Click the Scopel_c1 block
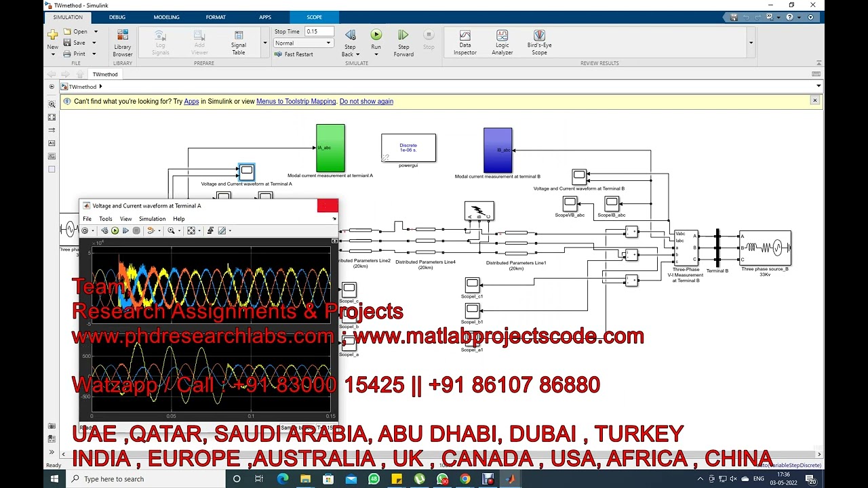This screenshot has height=488, width=868. (x=472, y=284)
